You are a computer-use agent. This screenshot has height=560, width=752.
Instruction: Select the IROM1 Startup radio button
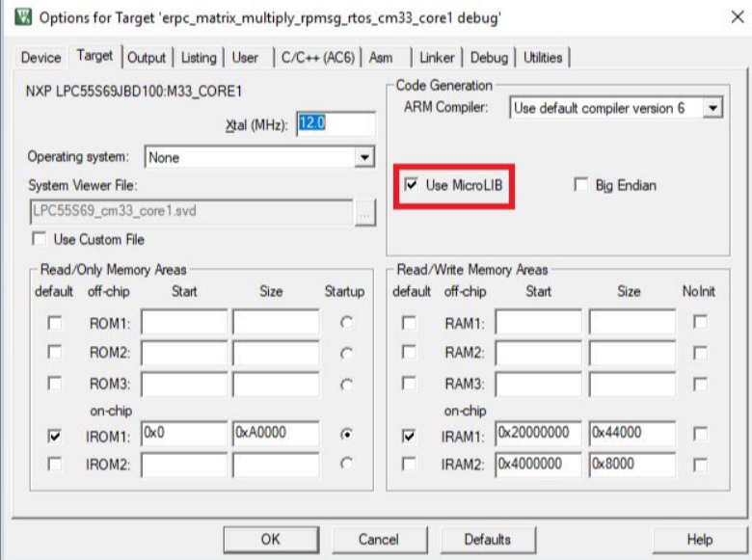pyautogui.click(x=346, y=436)
